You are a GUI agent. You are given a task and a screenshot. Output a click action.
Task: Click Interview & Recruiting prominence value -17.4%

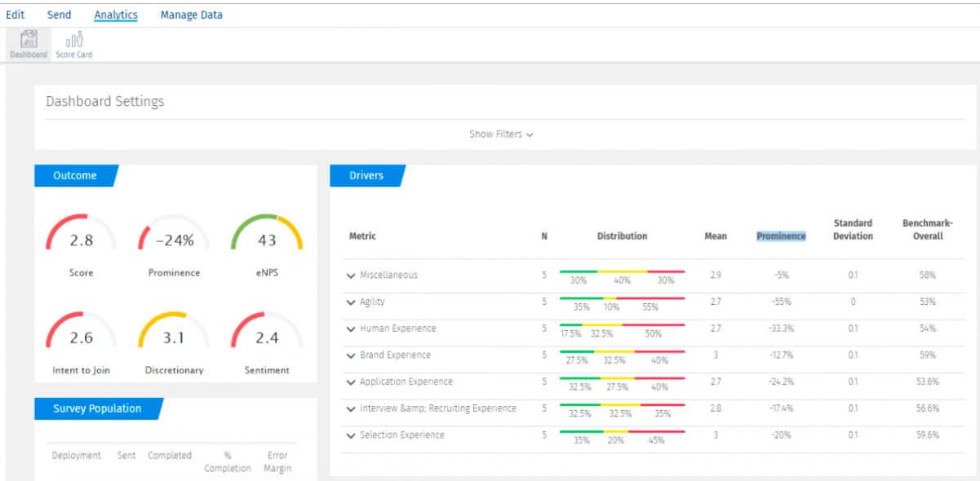pos(781,408)
